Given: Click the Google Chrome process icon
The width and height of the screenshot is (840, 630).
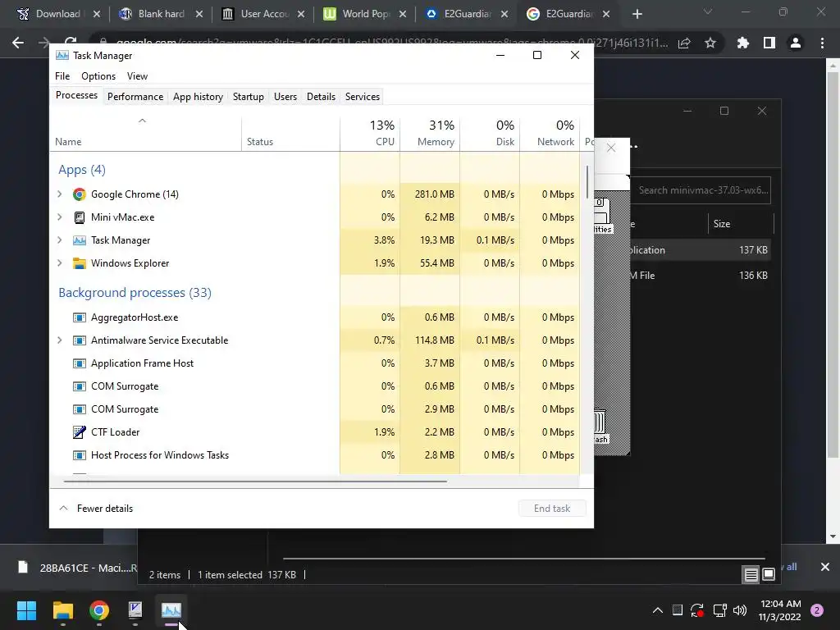Looking at the screenshot, I should (x=80, y=194).
